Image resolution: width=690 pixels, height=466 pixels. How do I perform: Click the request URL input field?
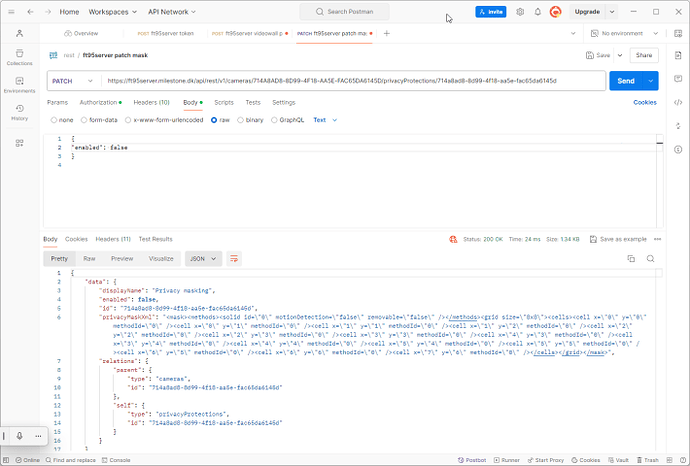[350, 80]
